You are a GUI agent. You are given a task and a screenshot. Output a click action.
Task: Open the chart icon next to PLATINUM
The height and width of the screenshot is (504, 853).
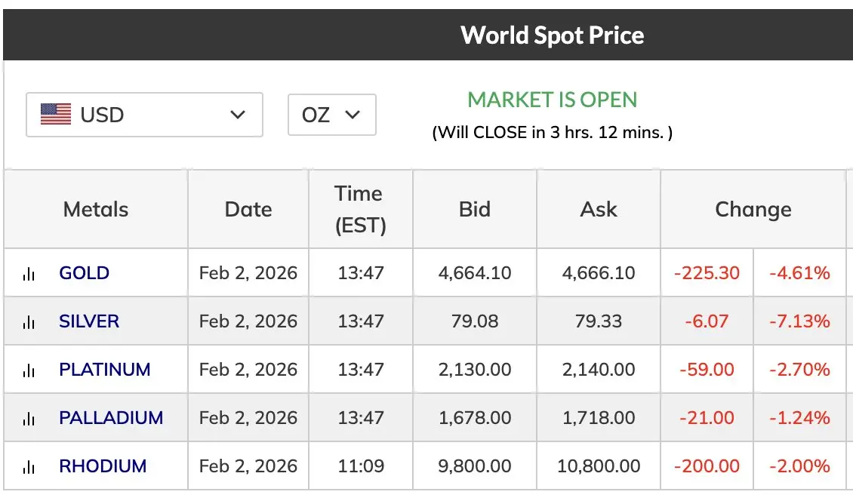(29, 370)
